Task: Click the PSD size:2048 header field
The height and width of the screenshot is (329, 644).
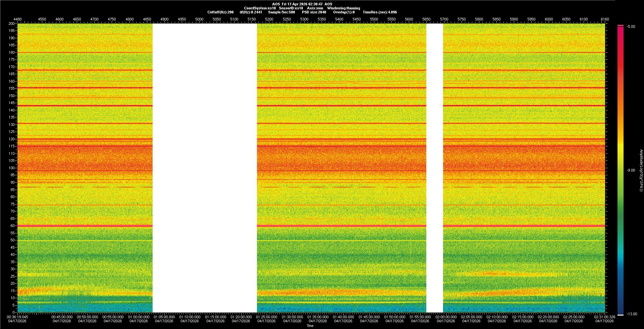Action: pos(314,12)
